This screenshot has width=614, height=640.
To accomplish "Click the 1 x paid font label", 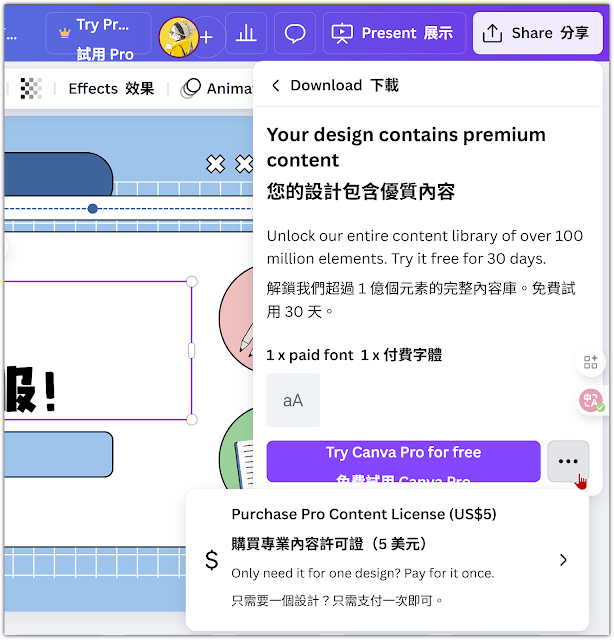I will click(x=354, y=355).
